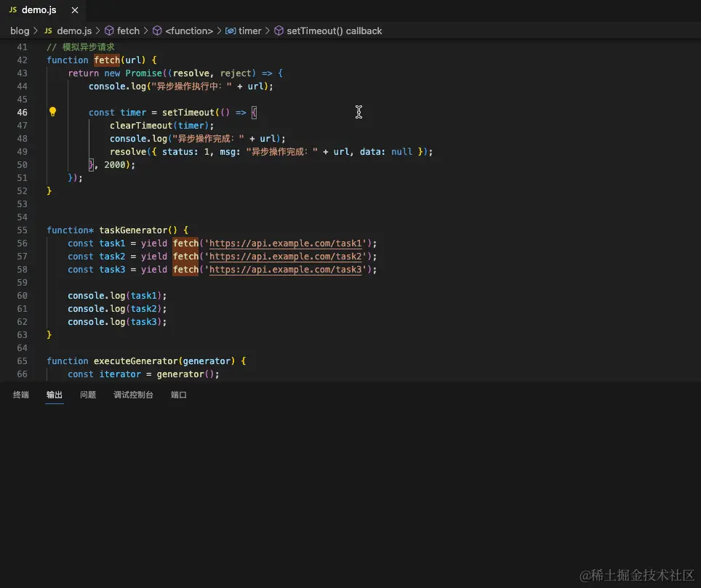Click the taskGenerator function name

click(133, 230)
